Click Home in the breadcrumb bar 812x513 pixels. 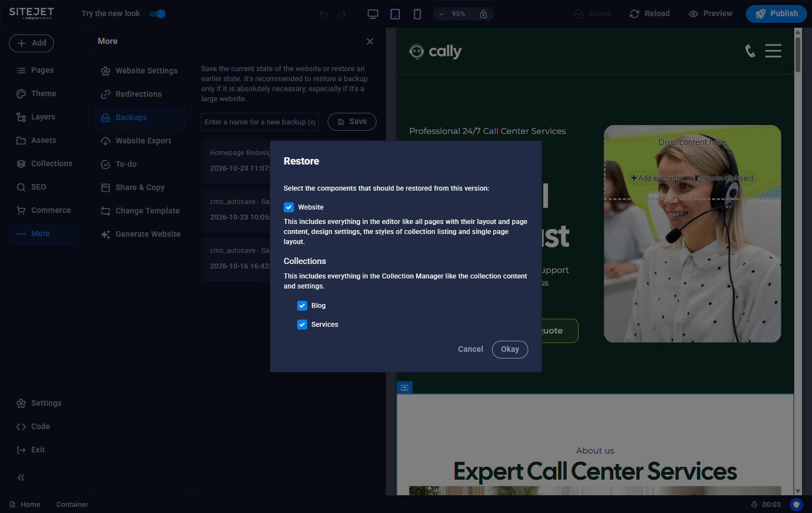pos(25,505)
